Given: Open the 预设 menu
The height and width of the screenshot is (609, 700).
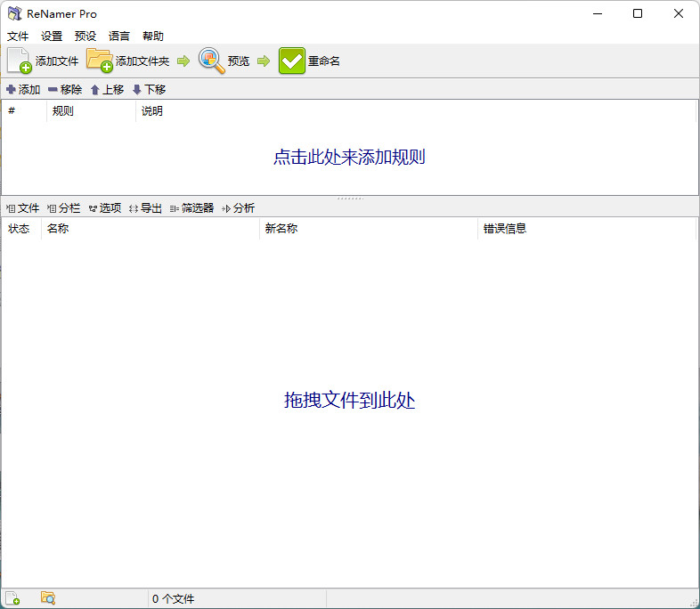Looking at the screenshot, I should click(85, 37).
